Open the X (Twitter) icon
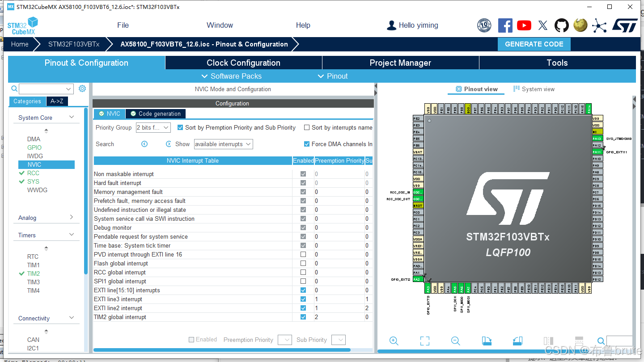644x362 pixels. pyautogui.click(x=543, y=25)
